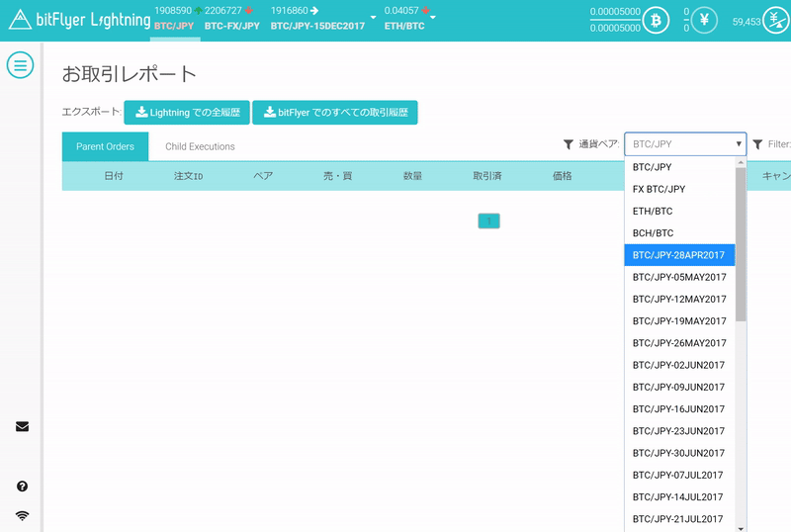Image resolution: width=791 pixels, height=532 pixels.
Task: Click the Yen balance coin icon
Action: click(x=704, y=20)
